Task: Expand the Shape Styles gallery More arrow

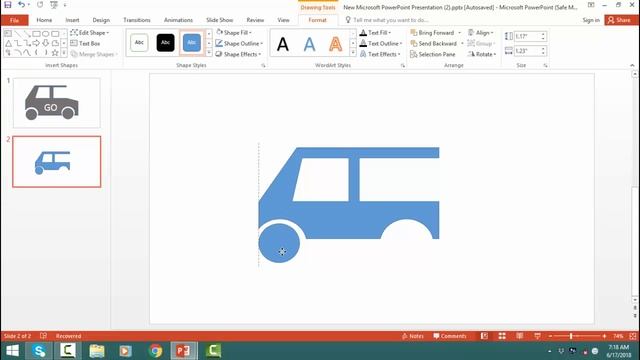Action: (209, 53)
